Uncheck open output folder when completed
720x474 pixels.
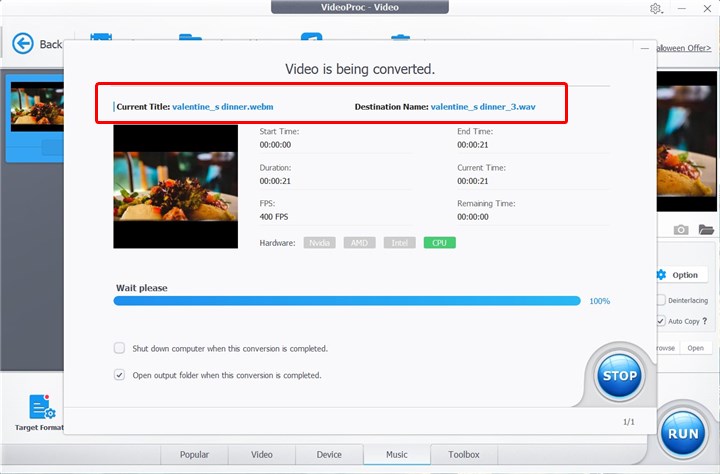click(x=119, y=375)
